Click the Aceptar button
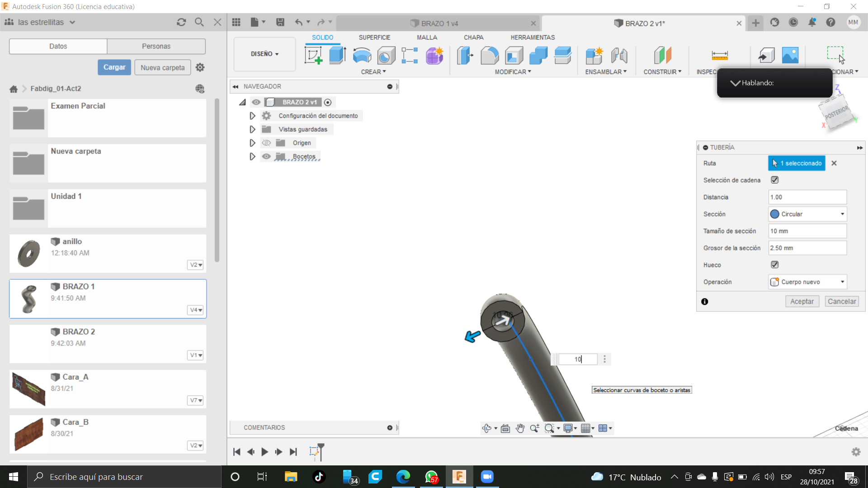 click(802, 301)
